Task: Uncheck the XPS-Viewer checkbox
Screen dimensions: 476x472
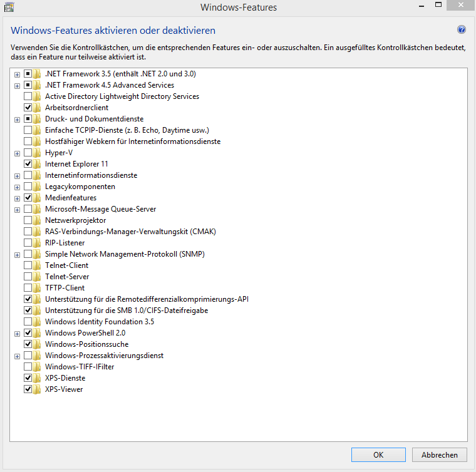Action: [x=28, y=389]
